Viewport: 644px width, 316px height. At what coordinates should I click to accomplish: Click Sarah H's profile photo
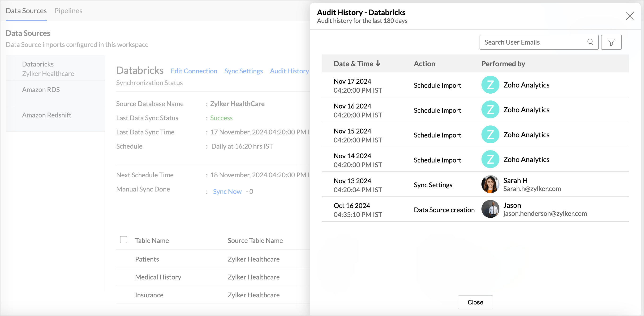tap(490, 184)
